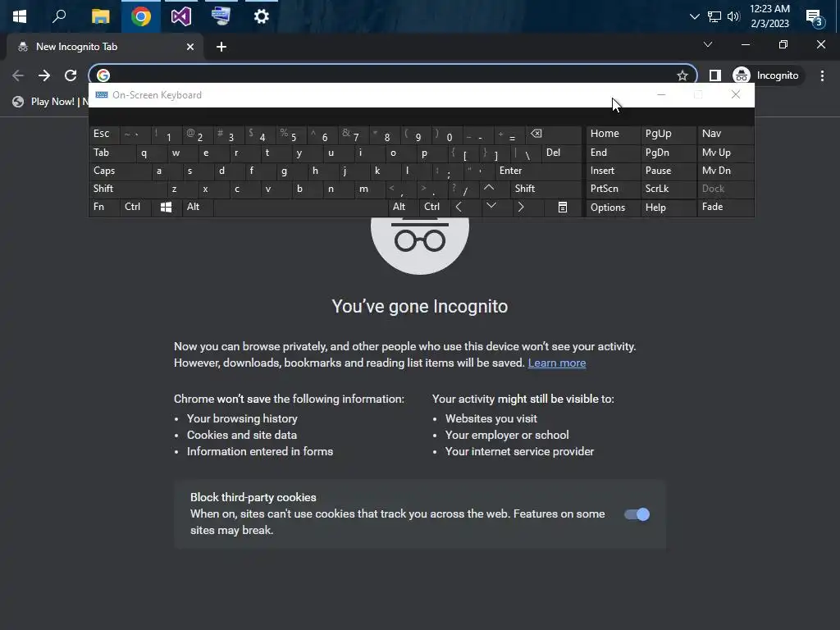Toggle the Fn key
The image size is (840, 630).
[103, 207]
